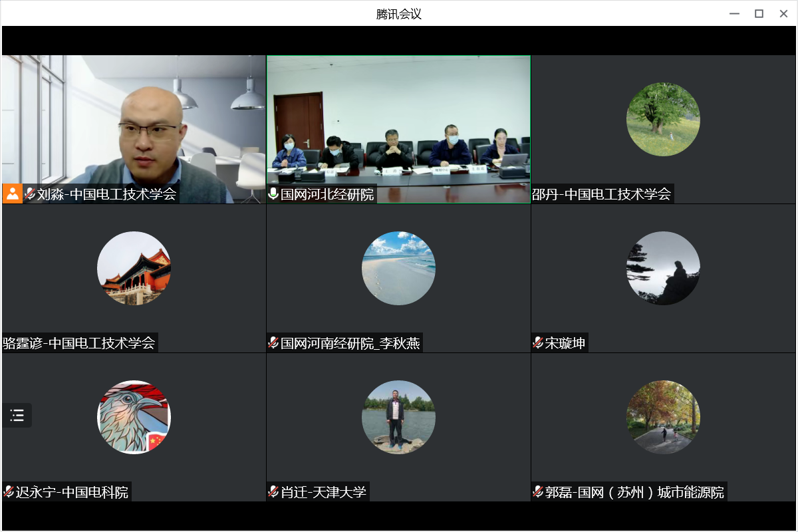Maximize the 腾讯会议 window
Image resolution: width=798 pixels, height=532 pixels.
click(759, 13)
